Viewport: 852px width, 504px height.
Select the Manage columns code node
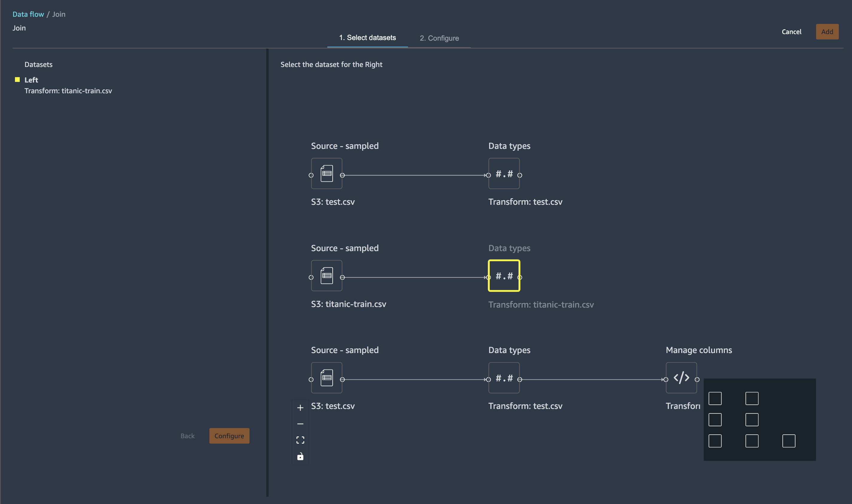pyautogui.click(x=681, y=378)
